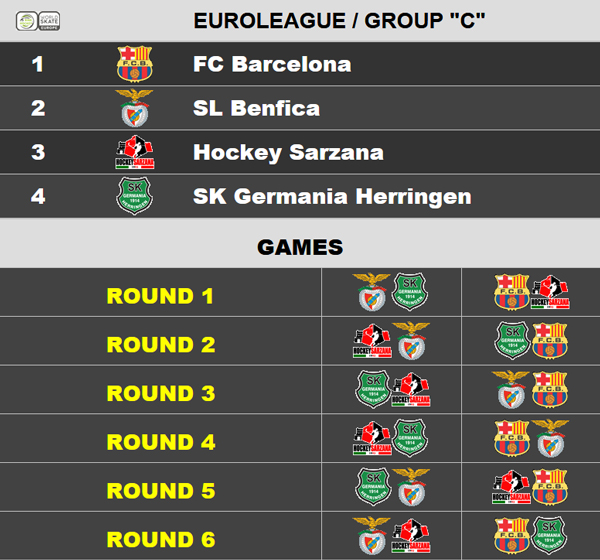Select Sarzana logo in Round 5 second game
The height and width of the screenshot is (560, 600).
[511, 487]
